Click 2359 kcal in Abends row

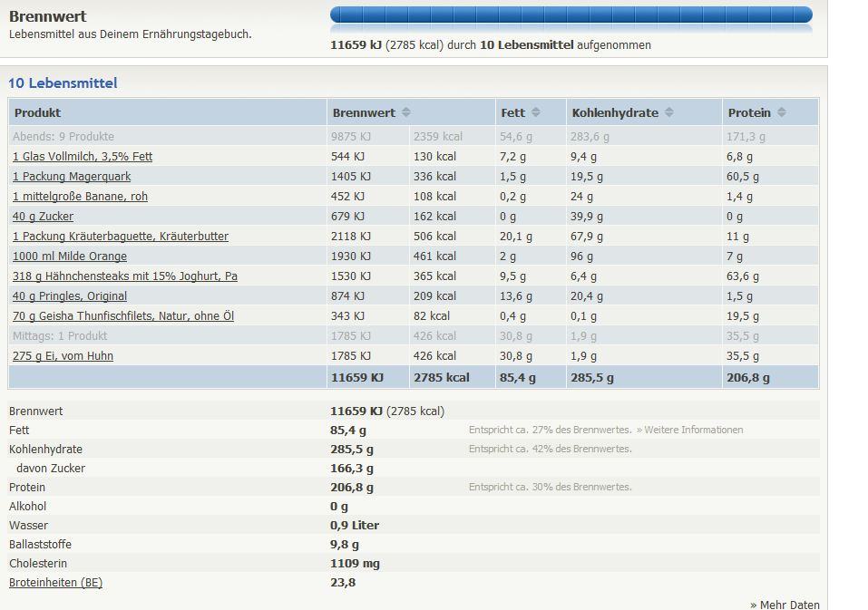coord(437,137)
